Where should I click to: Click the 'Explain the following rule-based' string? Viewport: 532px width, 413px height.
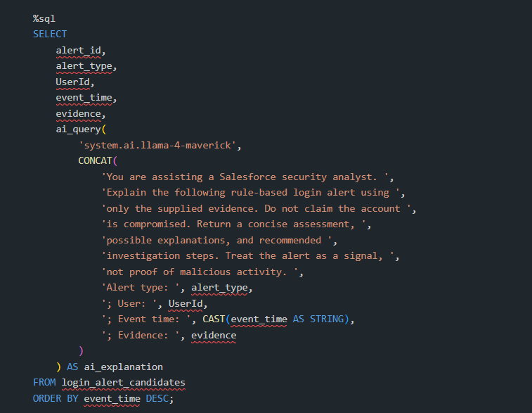click(x=251, y=193)
